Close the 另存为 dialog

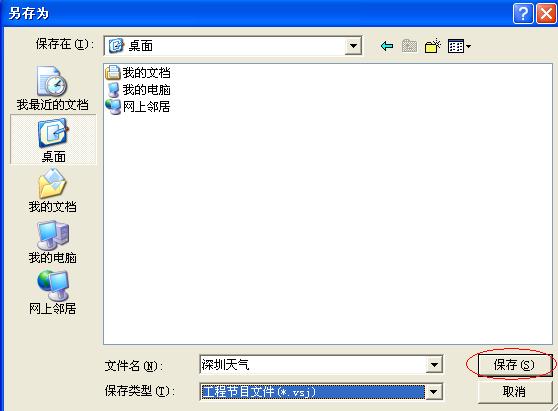click(x=546, y=14)
